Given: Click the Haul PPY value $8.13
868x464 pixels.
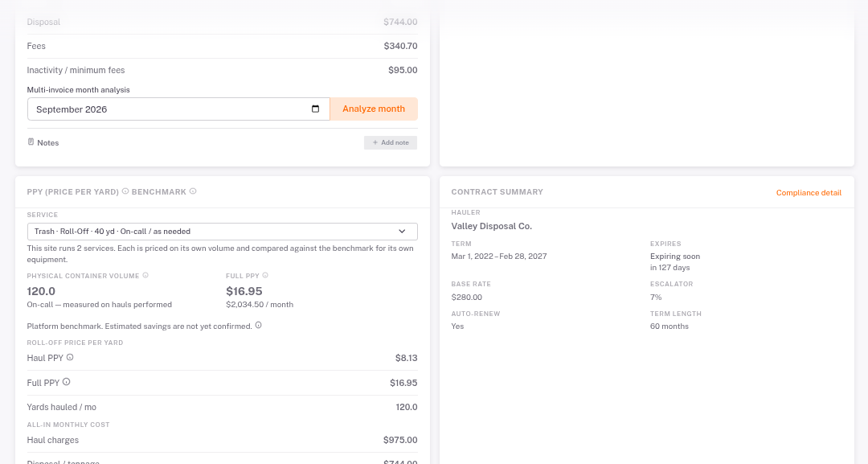Looking at the screenshot, I should (x=407, y=358).
